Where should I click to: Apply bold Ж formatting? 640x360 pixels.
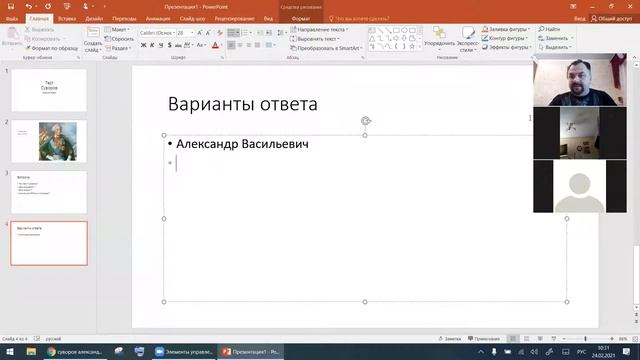(x=143, y=45)
